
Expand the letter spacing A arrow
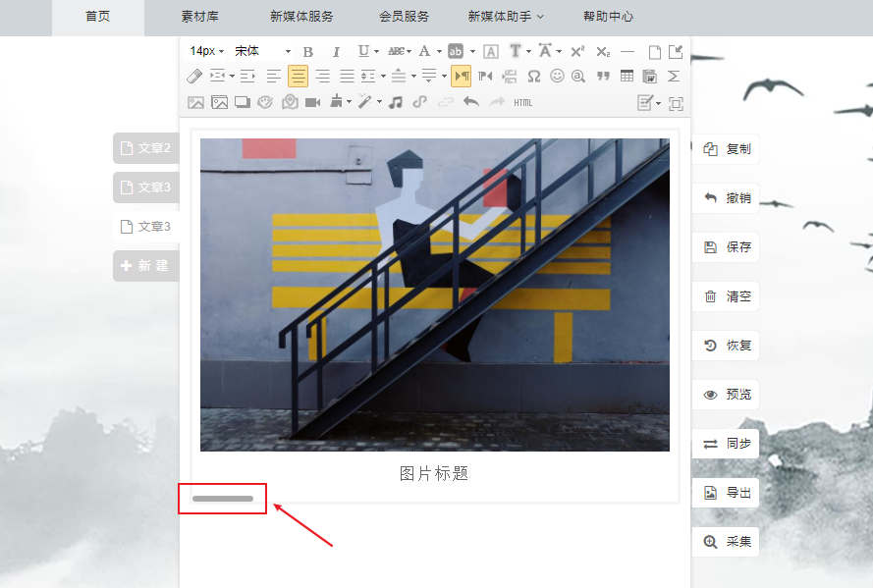point(559,52)
